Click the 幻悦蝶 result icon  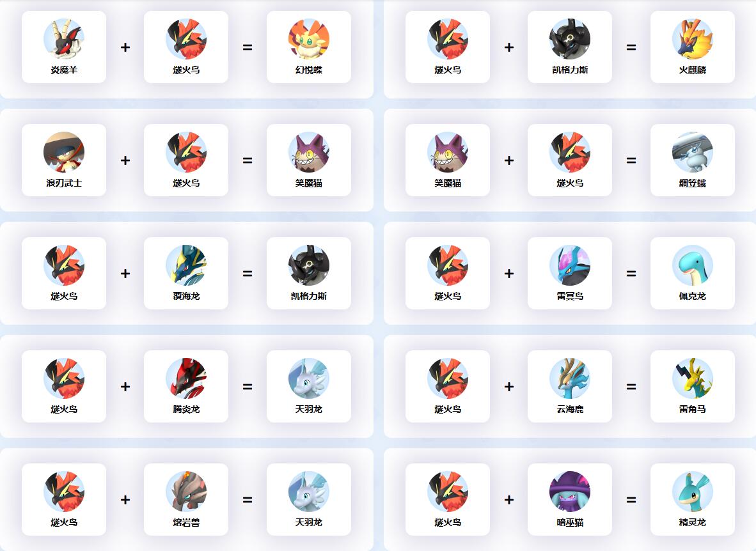(308, 39)
